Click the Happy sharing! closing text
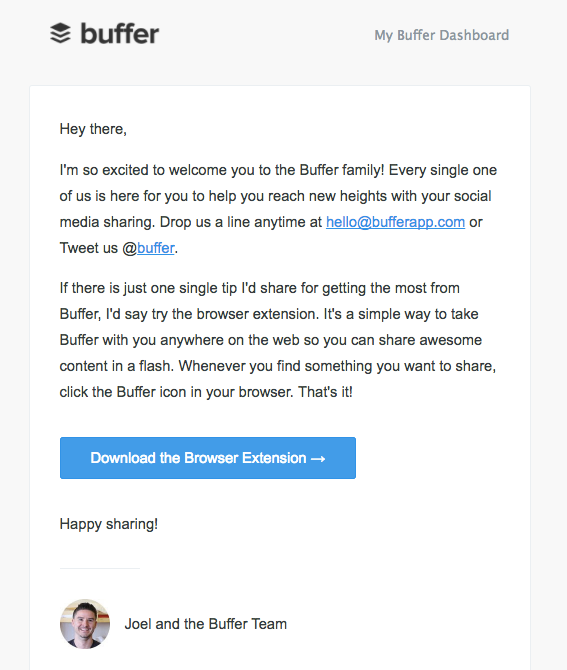This screenshot has width=567, height=670. pyautogui.click(x=109, y=524)
